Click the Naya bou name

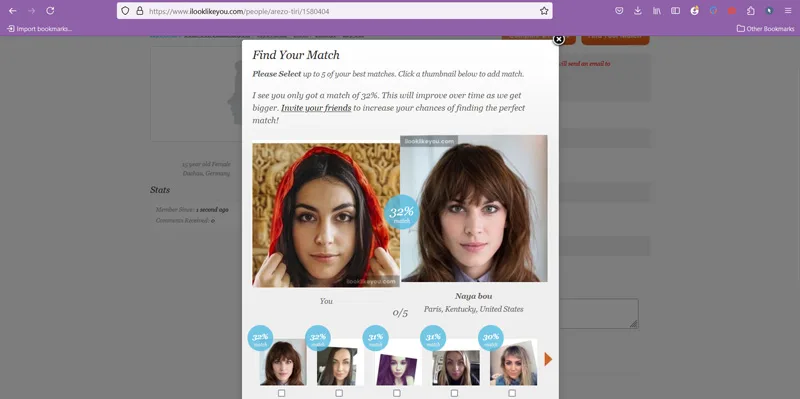tap(473, 296)
